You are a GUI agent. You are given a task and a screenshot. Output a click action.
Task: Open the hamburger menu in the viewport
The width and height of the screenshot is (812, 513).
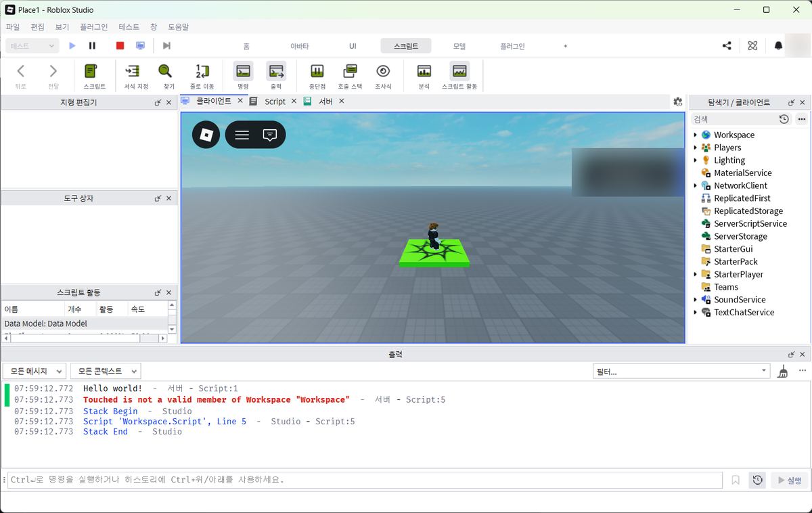pyautogui.click(x=242, y=135)
